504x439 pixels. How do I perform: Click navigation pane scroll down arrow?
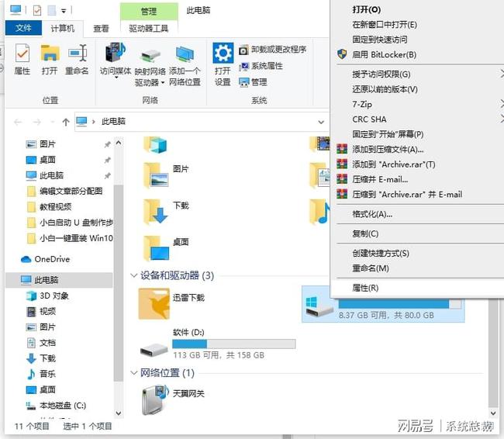[119, 413]
